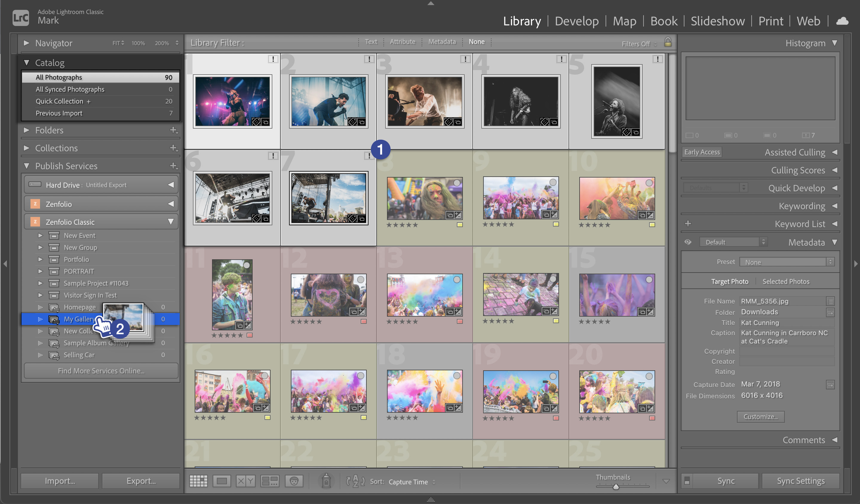
Task: Click Find More Services Online
Action: point(101,371)
